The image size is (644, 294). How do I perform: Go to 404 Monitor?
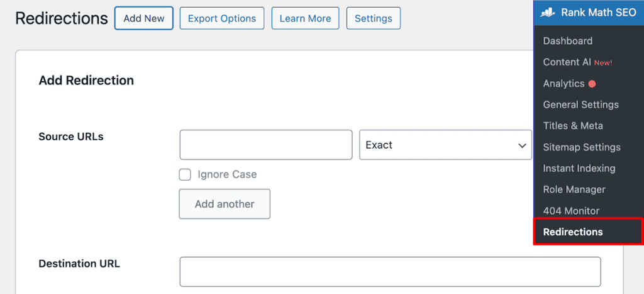[570, 211]
